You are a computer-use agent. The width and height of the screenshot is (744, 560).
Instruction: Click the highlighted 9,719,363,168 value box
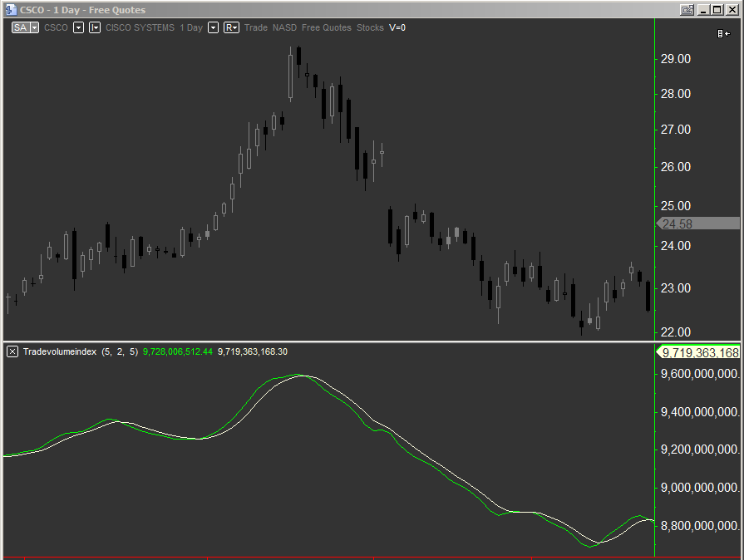point(699,351)
